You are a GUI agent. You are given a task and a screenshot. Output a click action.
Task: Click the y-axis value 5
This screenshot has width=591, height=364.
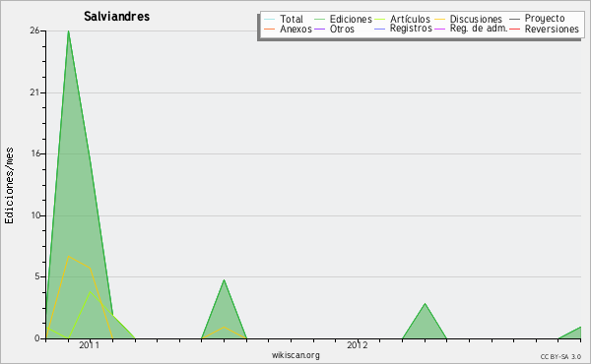click(37, 276)
